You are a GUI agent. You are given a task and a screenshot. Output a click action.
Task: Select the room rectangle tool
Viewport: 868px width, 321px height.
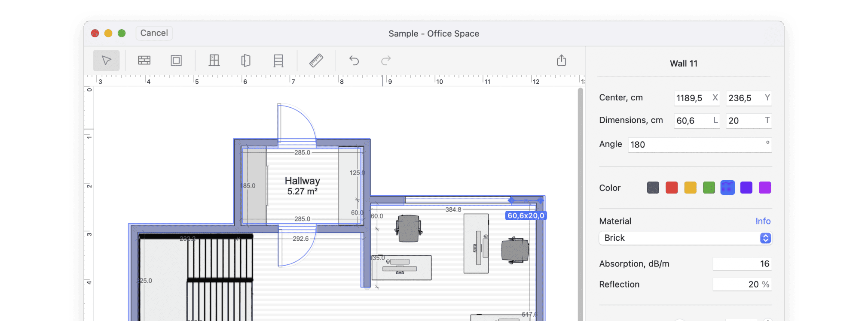tap(176, 61)
